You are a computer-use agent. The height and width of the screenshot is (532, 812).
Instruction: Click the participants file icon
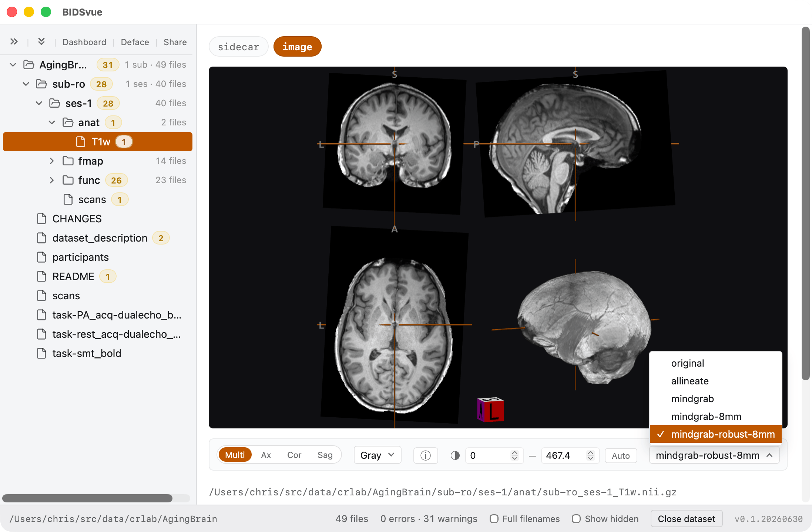pyautogui.click(x=41, y=257)
